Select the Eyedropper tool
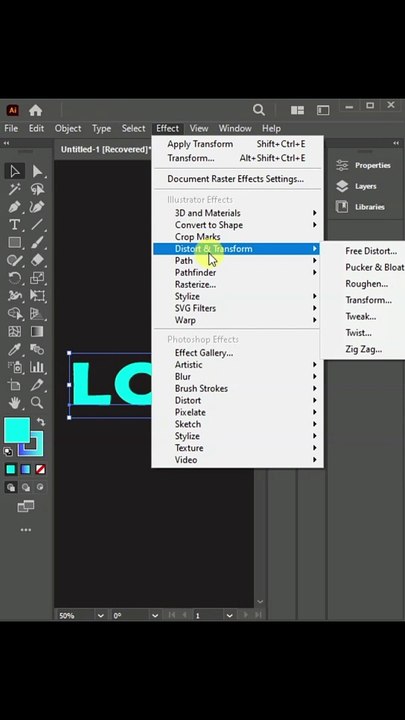This screenshot has width=405, height=720. pyautogui.click(x=15, y=349)
